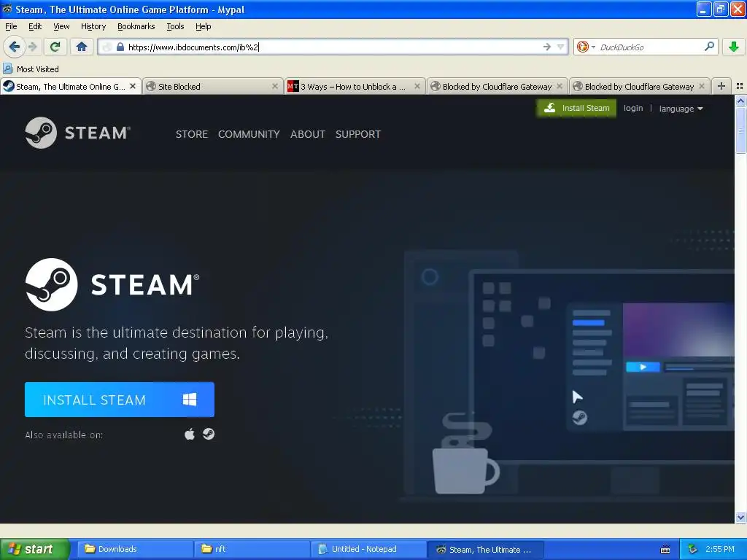The height and width of the screenshot is (560, 747).
Task: Open the Tools menu
Action: 175,26
